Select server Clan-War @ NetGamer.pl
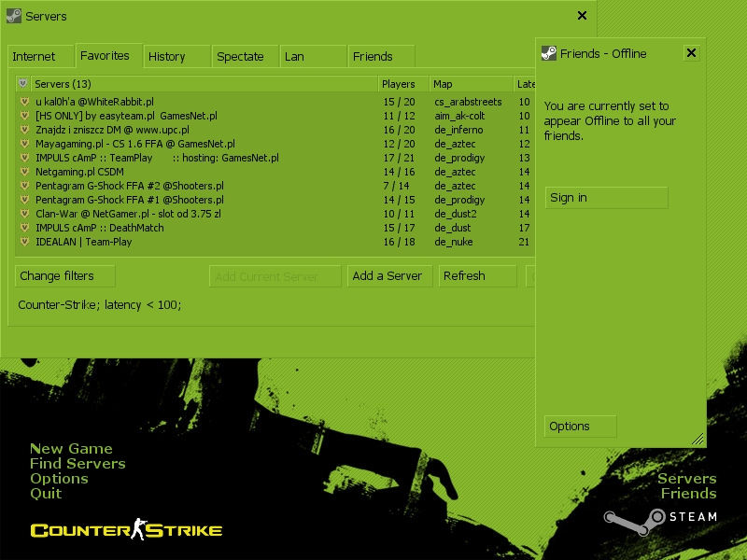The height and width of the screenshot is (560, 747). pyautogui.click(x=275, y=214)
